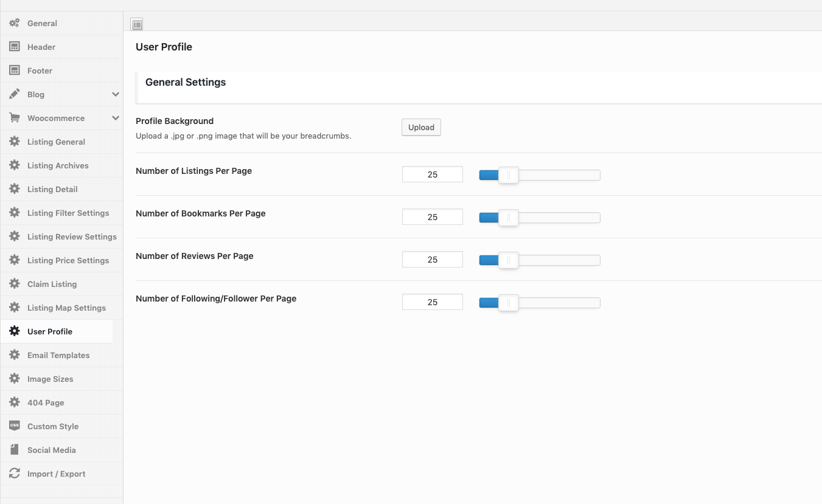This screenshot has height=504, width=822.
Task: Click the Social Media file icon
Action: (x=15, y=450)
